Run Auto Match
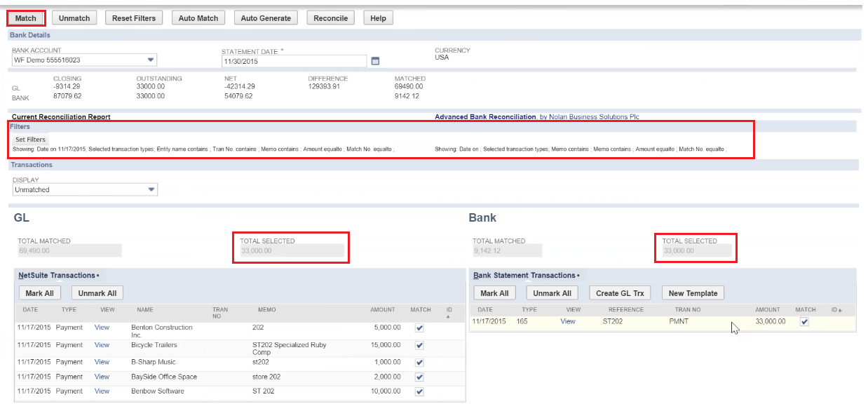 click(198, 18)
